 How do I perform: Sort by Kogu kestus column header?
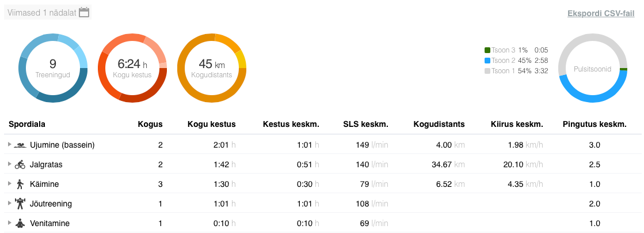211,124
